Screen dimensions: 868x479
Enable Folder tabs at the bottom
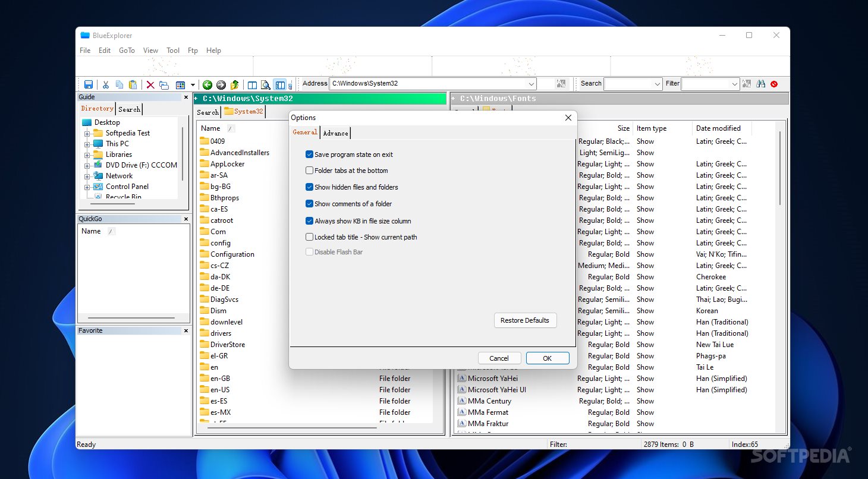309,171
